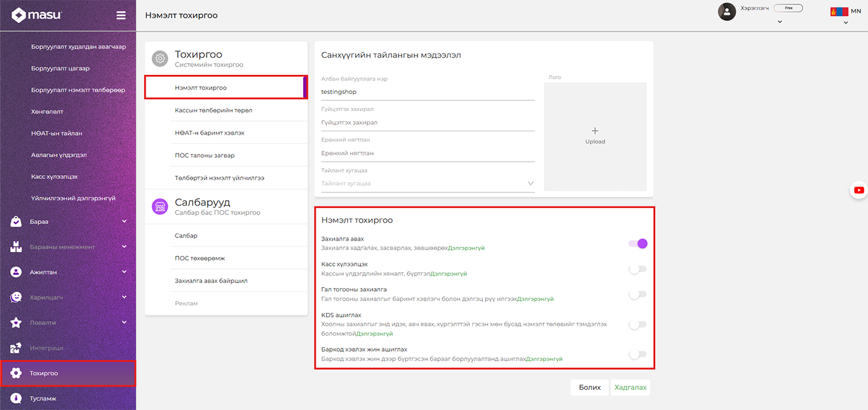The image size is (868, 410).
Task: Click the Тусламж info icon
Action: [x=17, y=399]
